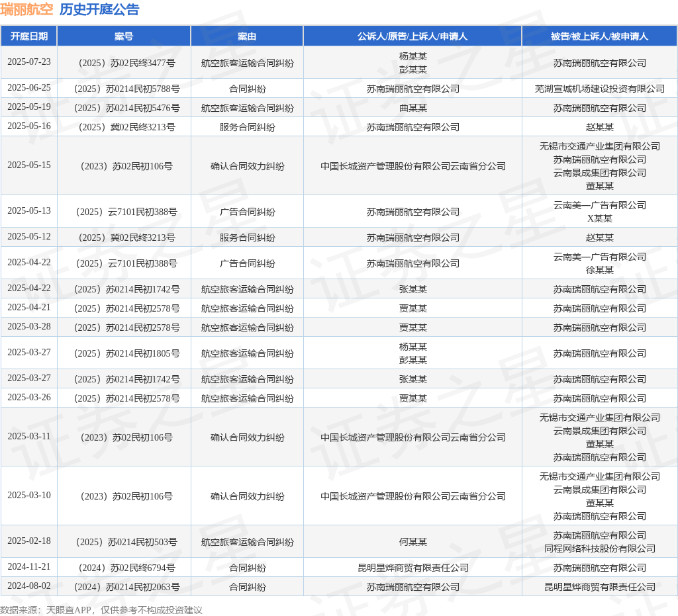Click plaintiff 昆明星烨商贸有限责任公司 in 2024-11-21 row
The height and width of the screenshot is (616, 678).
point(412,568)
